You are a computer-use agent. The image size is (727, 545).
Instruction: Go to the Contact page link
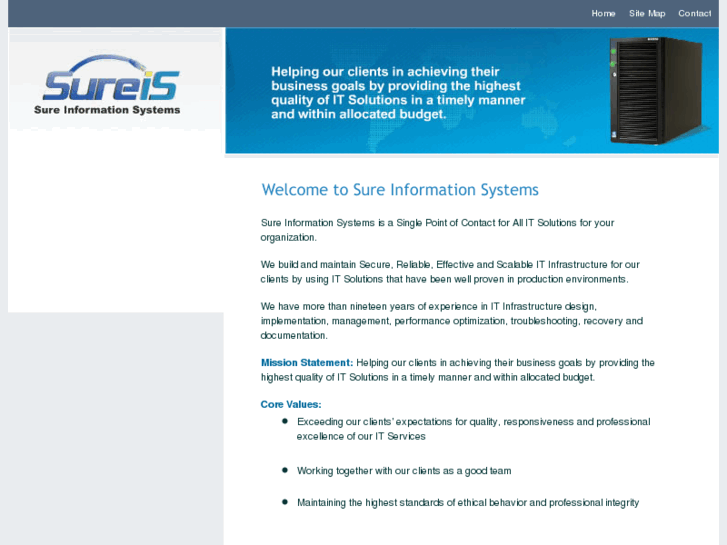point(695,13)
